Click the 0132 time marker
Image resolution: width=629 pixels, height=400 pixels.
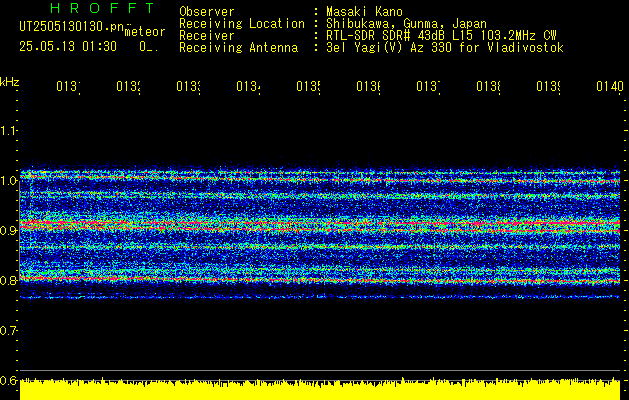(128, 87)
